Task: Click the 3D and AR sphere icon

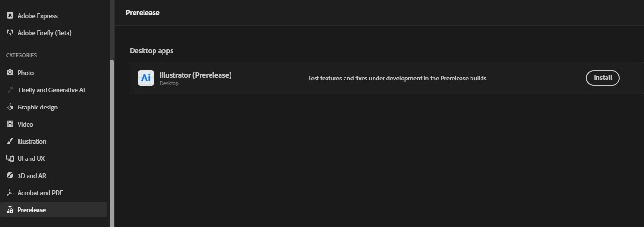Action: click(x=10, y=176)
